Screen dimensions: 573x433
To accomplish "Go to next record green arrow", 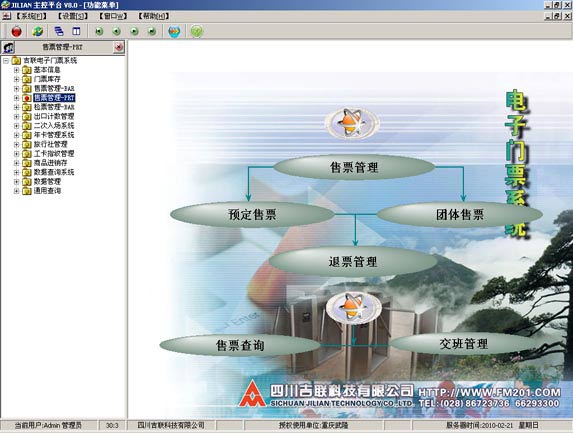I will click(x=134, y=31).
